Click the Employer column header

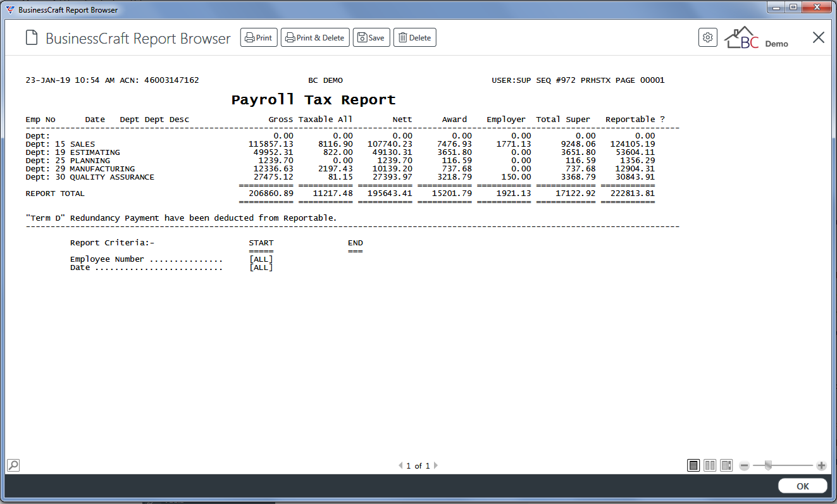506,119
